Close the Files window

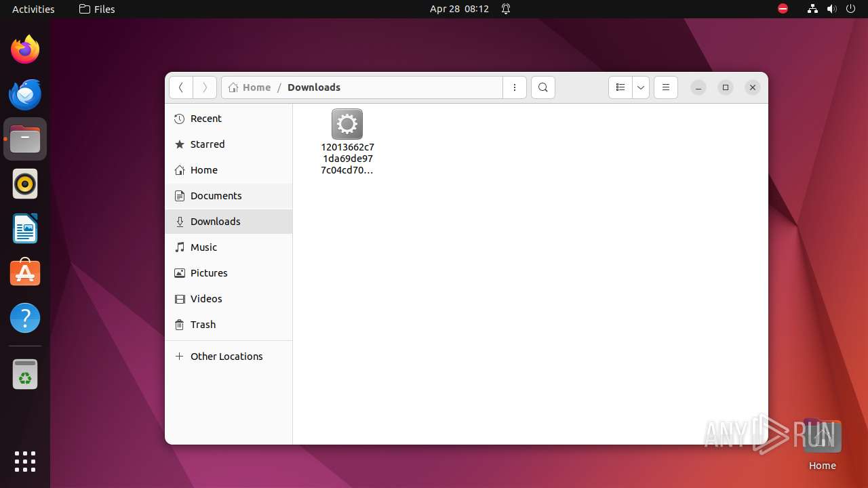point(753,87)
